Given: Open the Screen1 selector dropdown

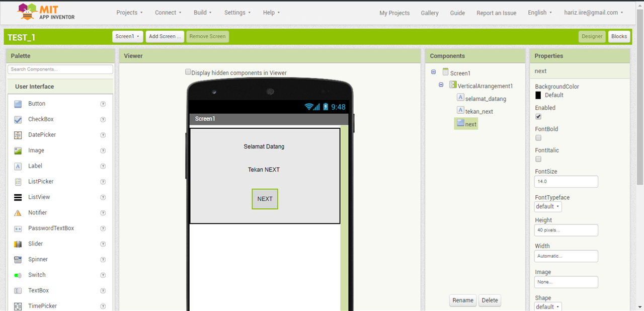Looking at the screenshot, I should tap(128, 36).
